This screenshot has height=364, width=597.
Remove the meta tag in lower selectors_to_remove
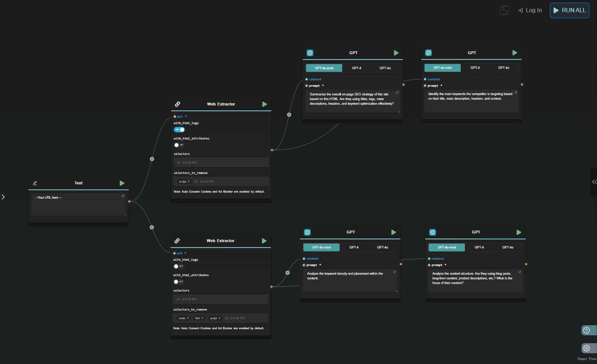[188, 318]
